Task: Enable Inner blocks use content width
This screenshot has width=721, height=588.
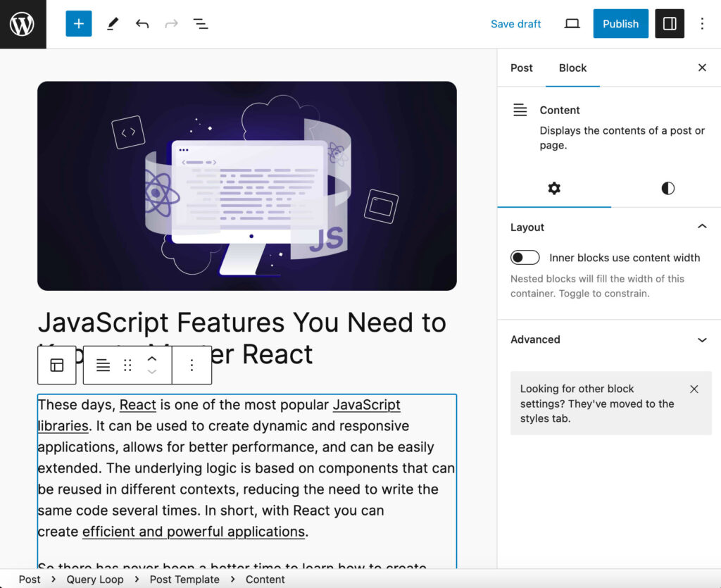Action: click(525, 257)
